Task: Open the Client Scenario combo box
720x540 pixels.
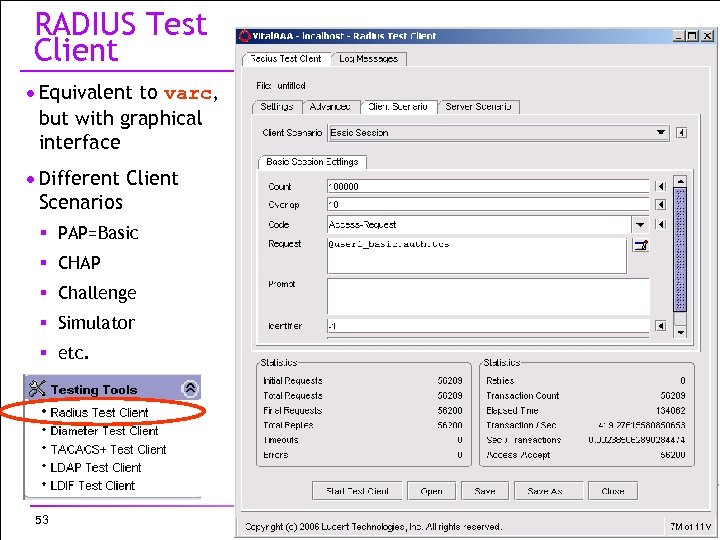Action: [498, 133]
